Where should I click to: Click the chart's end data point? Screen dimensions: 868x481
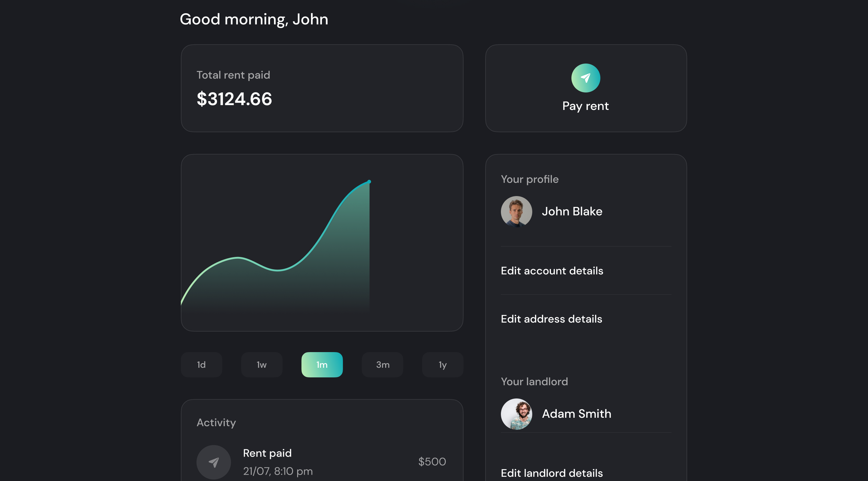(369, 182)
